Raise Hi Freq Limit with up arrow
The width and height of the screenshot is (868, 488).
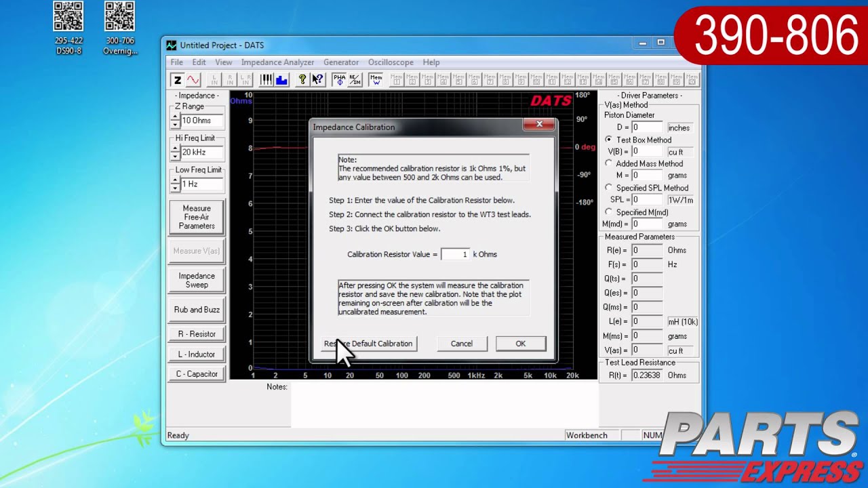pyautogui.click(x=175, y=149)
